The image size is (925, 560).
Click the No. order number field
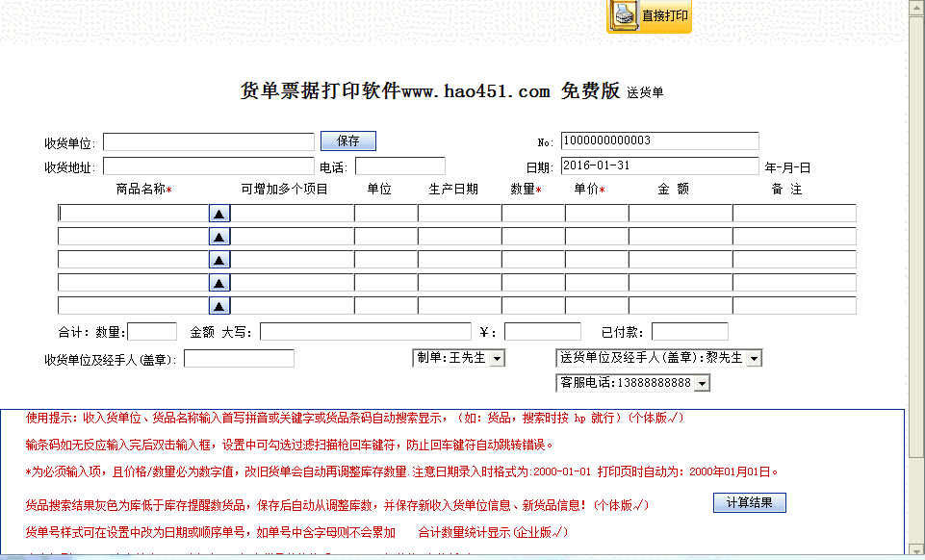pyautogui.click(x=659, y=140)
